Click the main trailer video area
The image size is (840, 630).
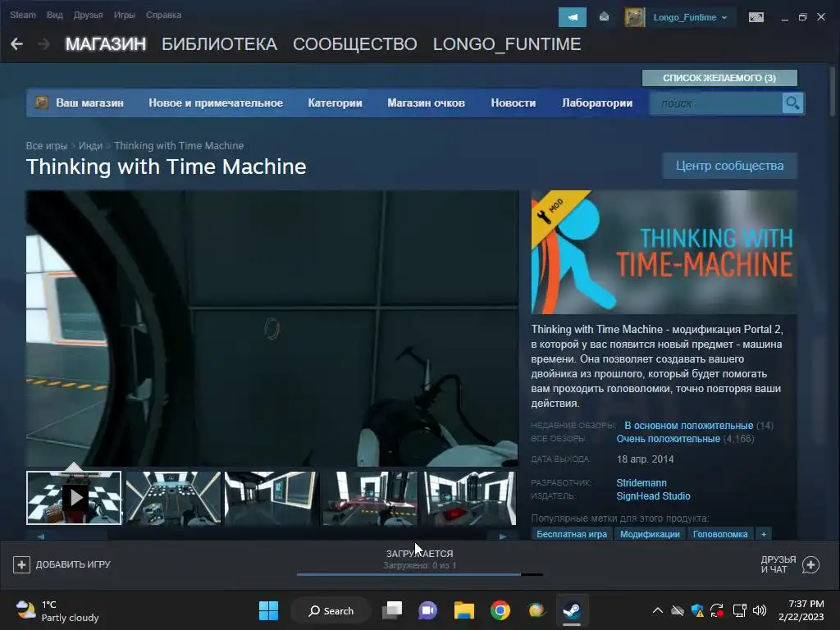click(x=272, y=328)
